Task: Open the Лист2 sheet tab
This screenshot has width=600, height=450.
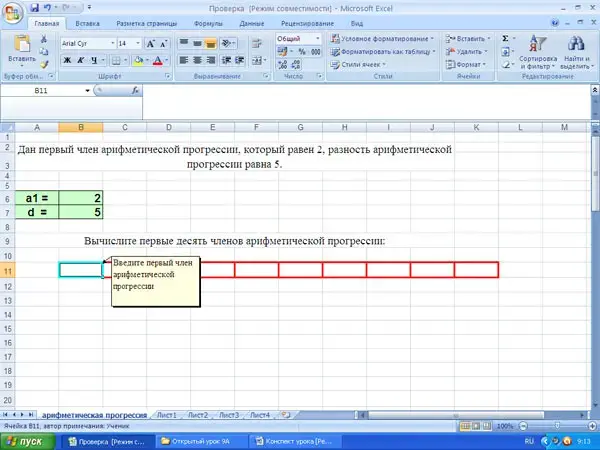Action: (198, 413)
